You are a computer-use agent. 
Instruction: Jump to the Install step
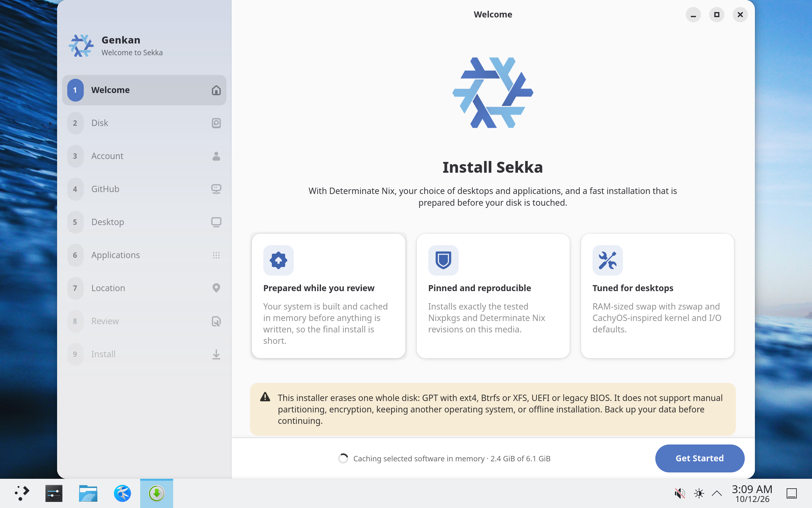pyautogui.click(x=144, y=354)
